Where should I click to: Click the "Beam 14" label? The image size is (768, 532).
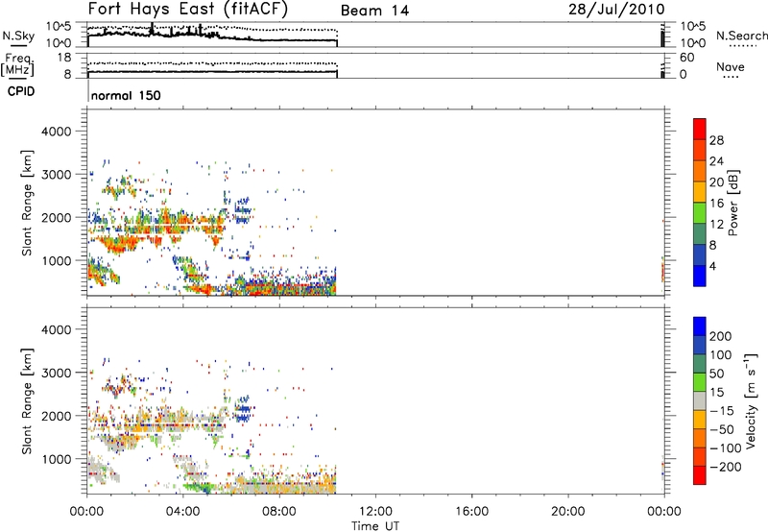point(374,11)
